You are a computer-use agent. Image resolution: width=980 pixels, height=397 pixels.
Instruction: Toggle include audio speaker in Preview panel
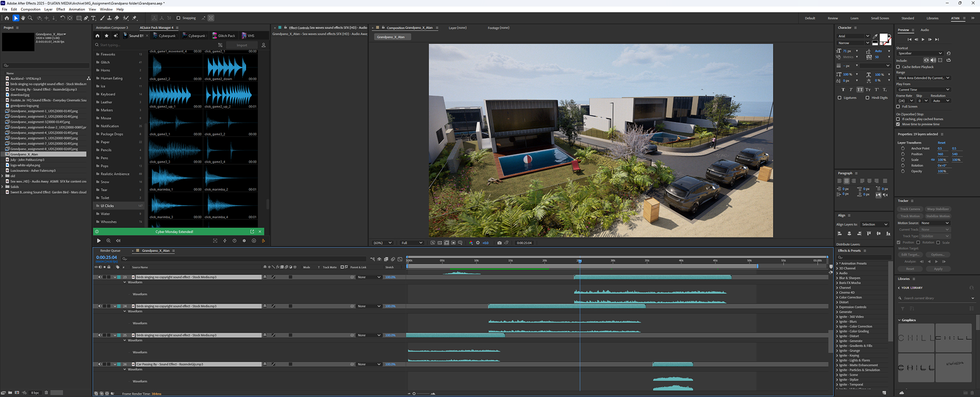[x=933, y=60]
